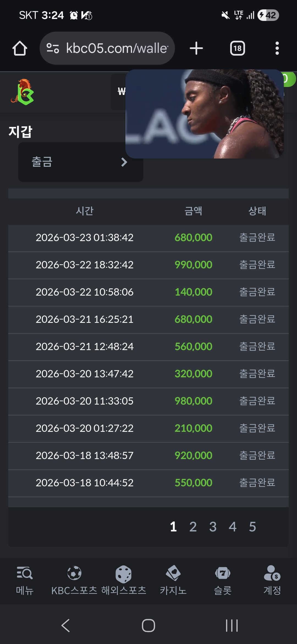Tap the kbc05.com address bar
The height and width of the screenshot is (644, 297).
pyautogui.click(x=117, y=48)
